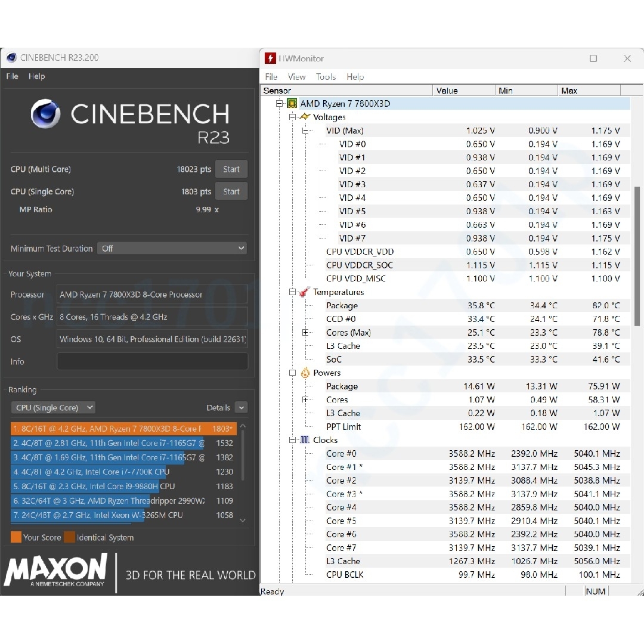Screen dimensions: 644x644
Task: Click the Temperatures thermometer icon
Action: click(304, 292)
